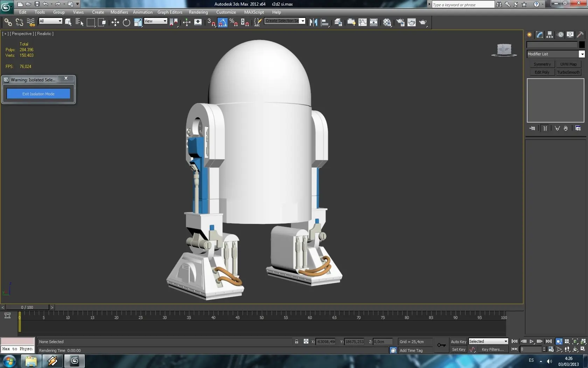
Task: Toggle the 3D Snaps button
Action: pos(211,22)
